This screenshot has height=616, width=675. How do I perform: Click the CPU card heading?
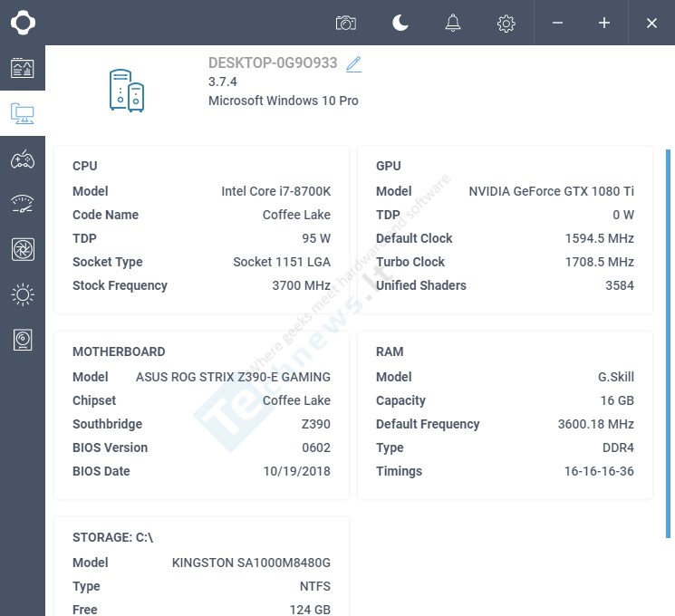click(85, 166)
